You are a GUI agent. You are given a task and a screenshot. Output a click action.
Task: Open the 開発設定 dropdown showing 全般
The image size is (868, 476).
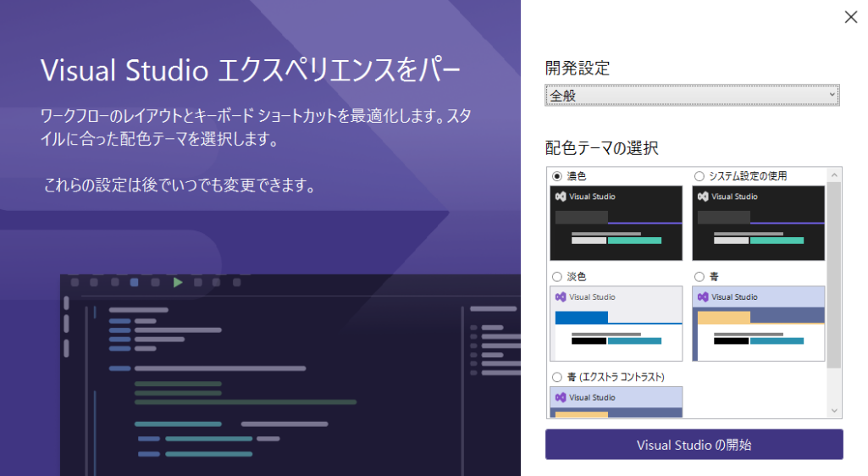click(x=692, y=95)
